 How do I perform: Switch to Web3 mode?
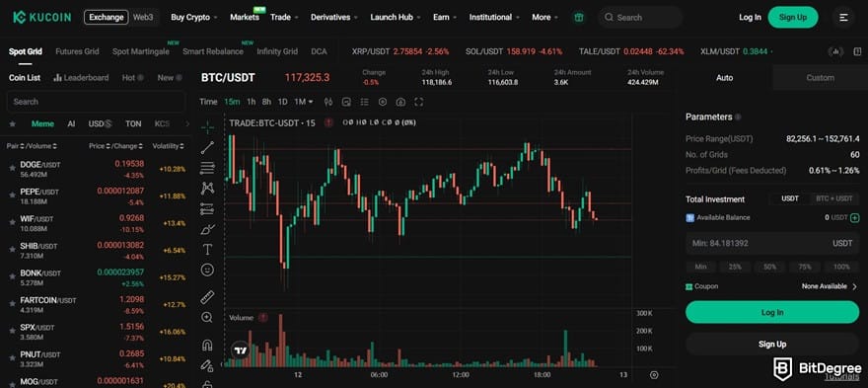[143, 17]
